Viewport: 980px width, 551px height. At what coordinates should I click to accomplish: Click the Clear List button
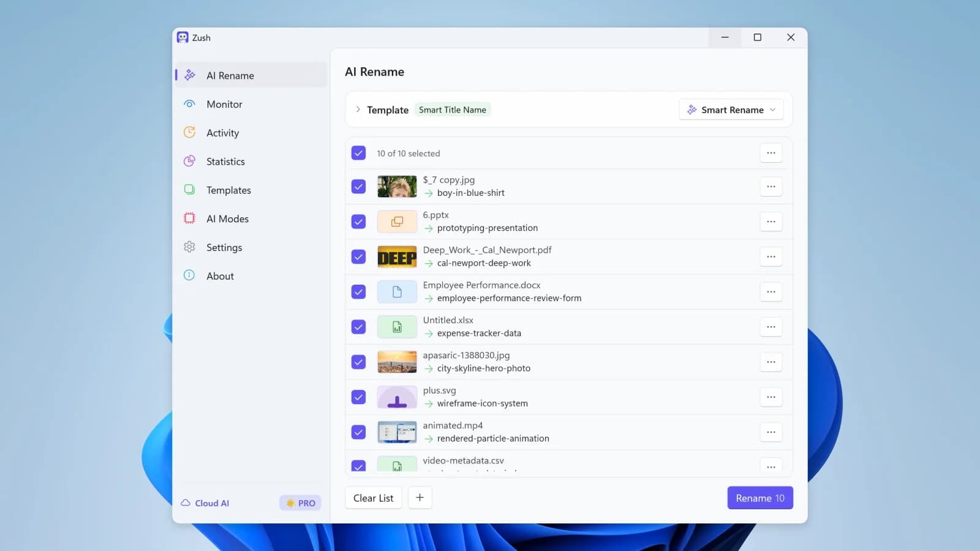pyautogui.click(x=374, y=498)
